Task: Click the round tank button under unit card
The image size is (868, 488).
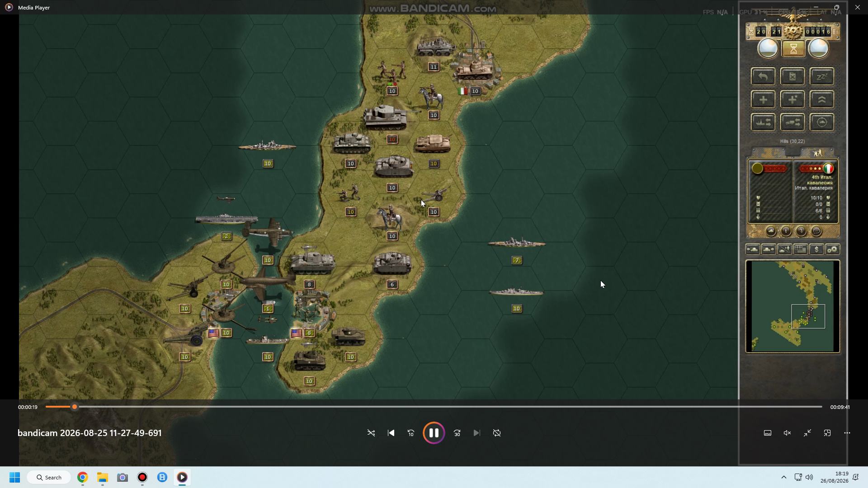Action: pos(771,231)
